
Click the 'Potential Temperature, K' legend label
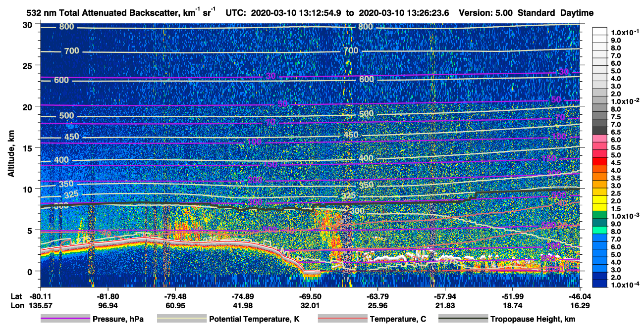(x=254, y=319)
